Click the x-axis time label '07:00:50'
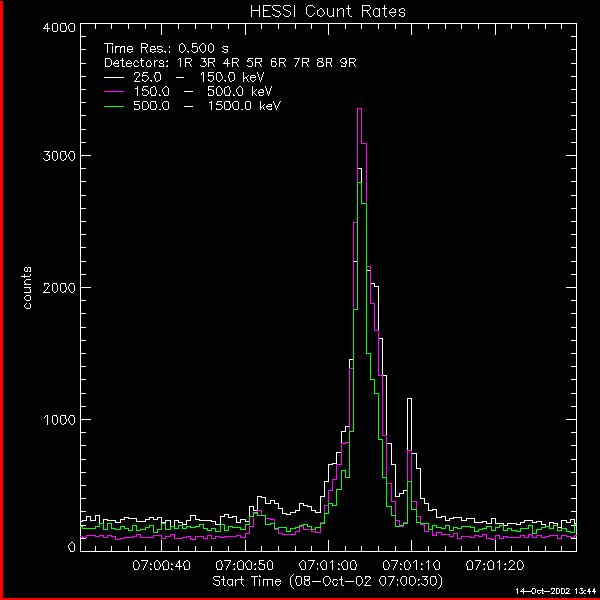600x600 pixels. [245, 565]
